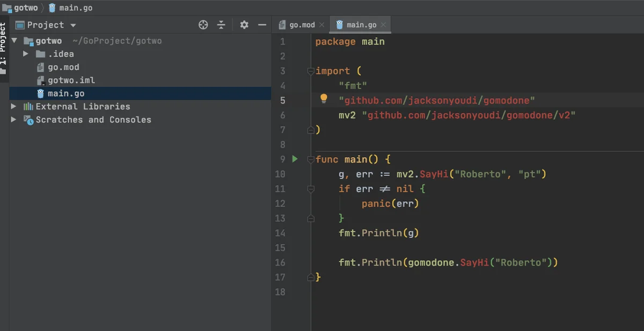Open Project panel settings gear

(244, 25)
